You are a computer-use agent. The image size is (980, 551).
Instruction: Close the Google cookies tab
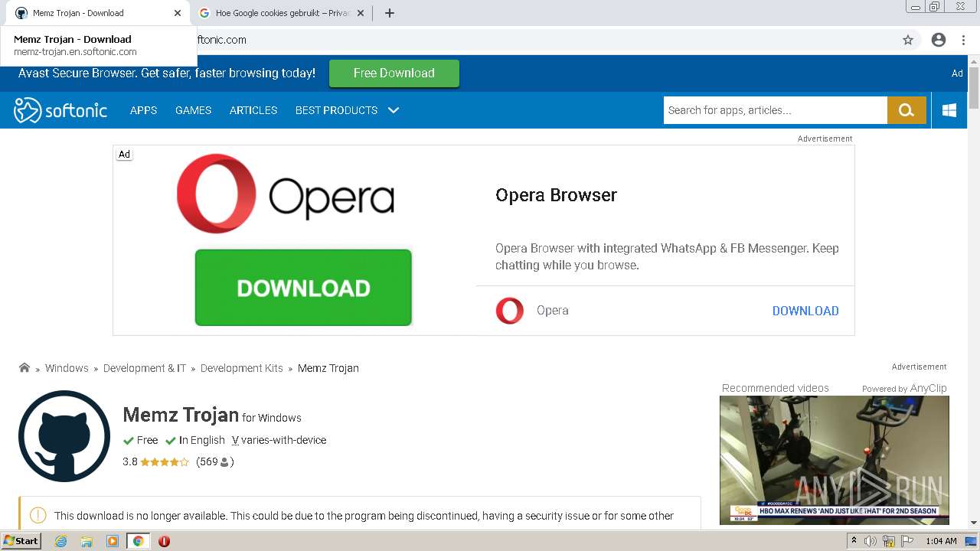click(x=361, y=13)
